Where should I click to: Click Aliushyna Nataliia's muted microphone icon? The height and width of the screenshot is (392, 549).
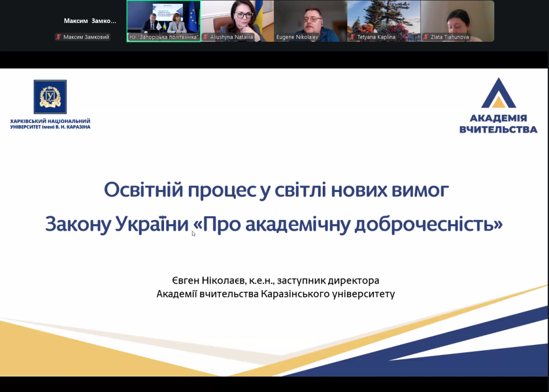[x=205, y=38]
